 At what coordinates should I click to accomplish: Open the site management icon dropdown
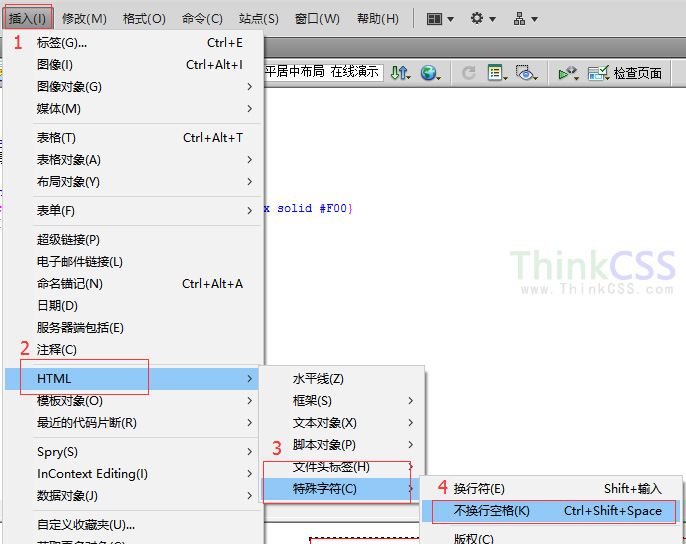[x=525, y=19]
